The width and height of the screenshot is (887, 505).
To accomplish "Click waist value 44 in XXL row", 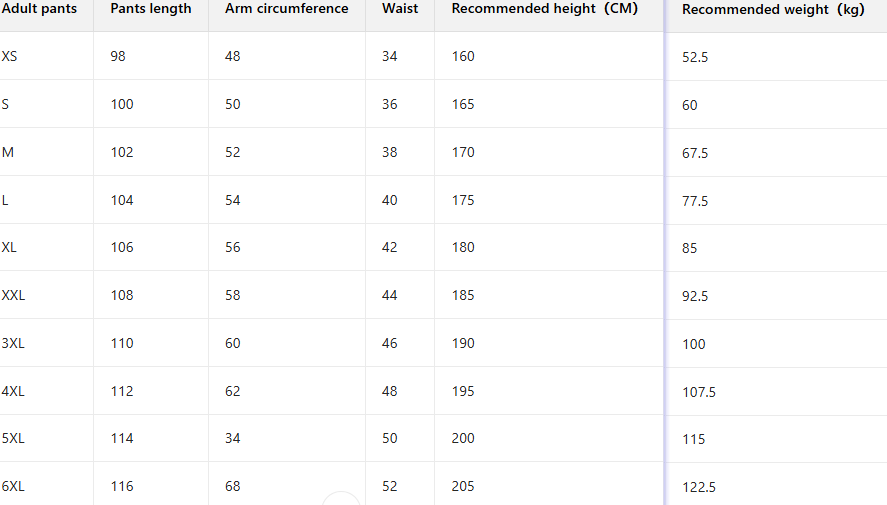I will [390, 296].
